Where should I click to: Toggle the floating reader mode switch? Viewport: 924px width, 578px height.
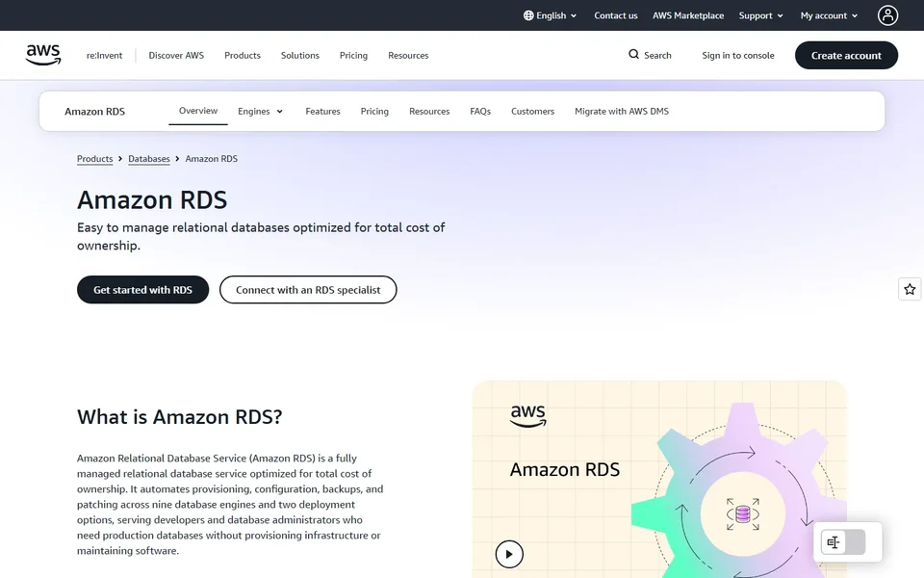[843, 542]
